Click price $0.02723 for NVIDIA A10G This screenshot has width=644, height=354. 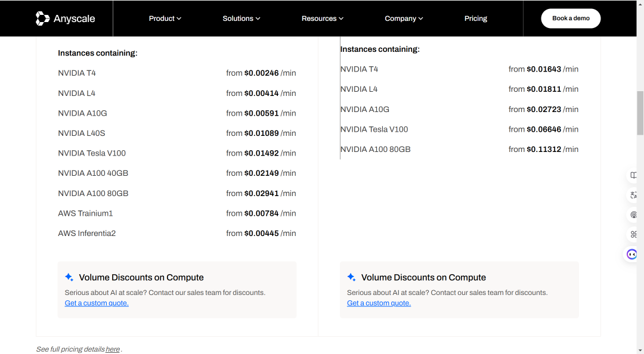tap(544, 109)
